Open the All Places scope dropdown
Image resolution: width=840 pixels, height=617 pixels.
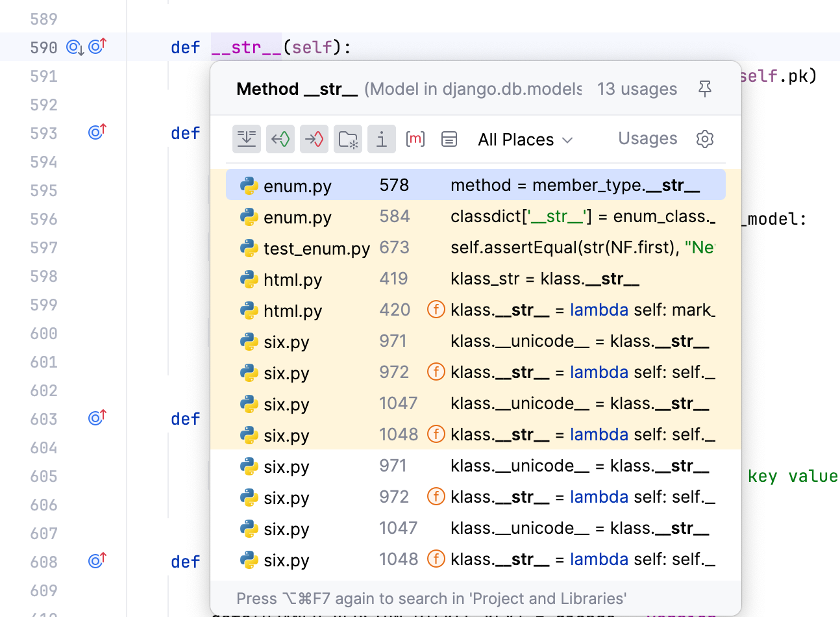point(525,140)
